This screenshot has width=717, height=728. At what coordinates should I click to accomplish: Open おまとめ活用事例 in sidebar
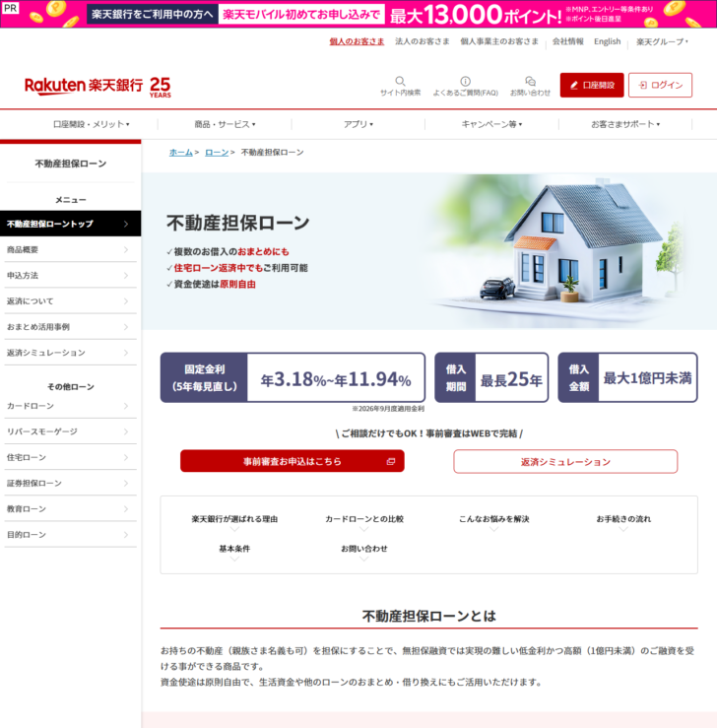tap(71, 327)
